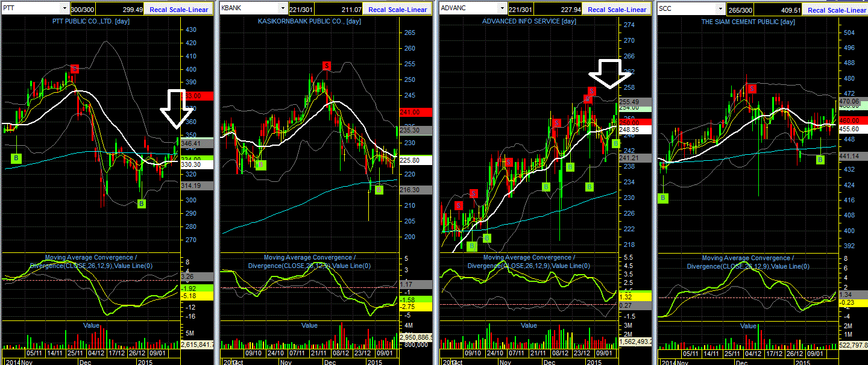
Task: Click the 211.07 value field on KBANK
Action: pyautogui.click(x=340, y=9)
